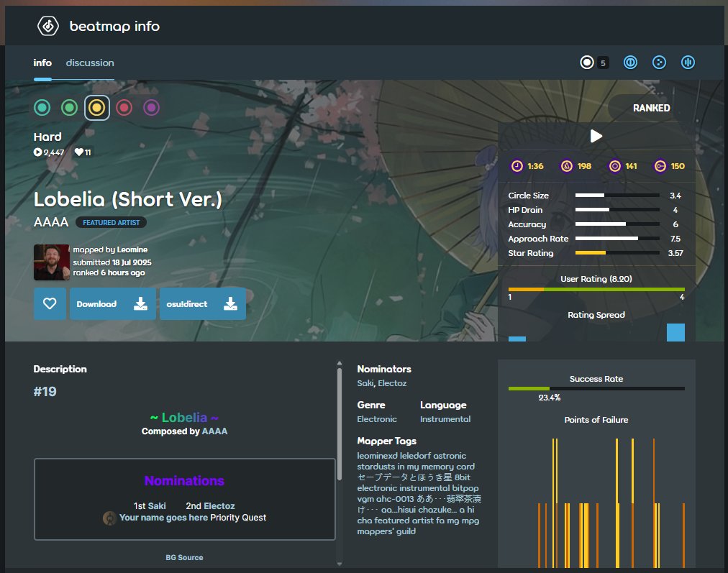The width and height of the screenshot is (728, 573).
Task: Open nominator Saki's profile
Action: click(365, 383)
